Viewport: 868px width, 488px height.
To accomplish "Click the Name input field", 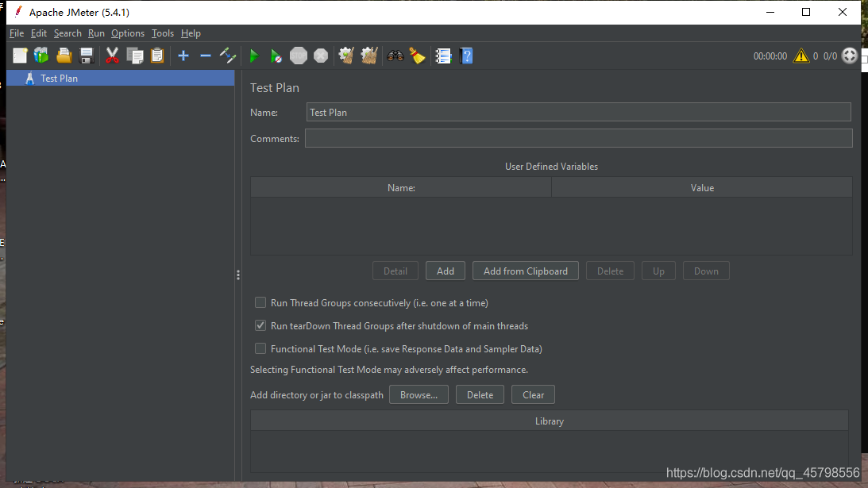I will click(578, 113).
